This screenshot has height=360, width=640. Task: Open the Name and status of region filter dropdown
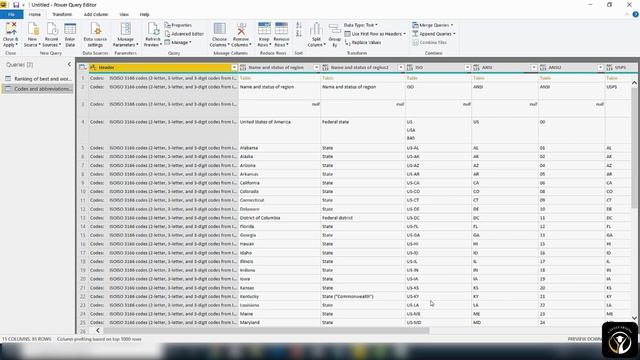pos(316,67)
